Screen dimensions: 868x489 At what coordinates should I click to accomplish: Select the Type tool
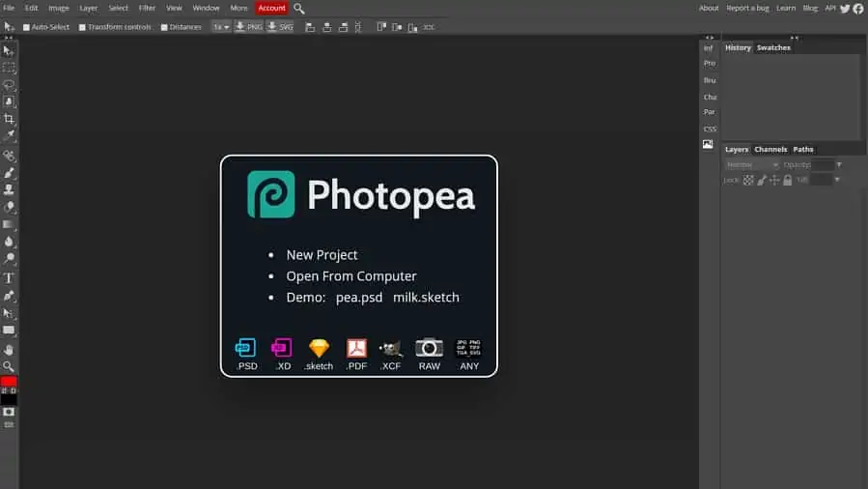[9, 278]
